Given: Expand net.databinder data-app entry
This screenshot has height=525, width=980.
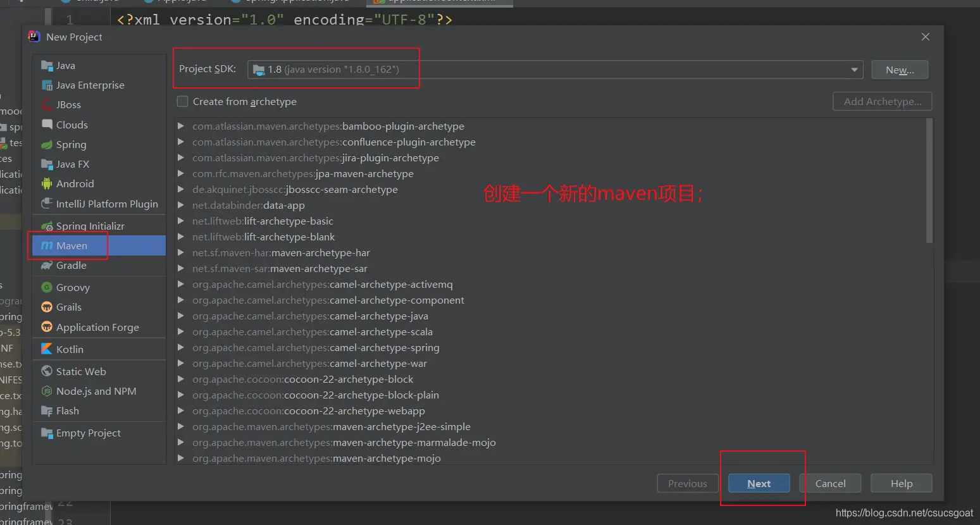Looking at the screenshot, I should click(181, 205).
